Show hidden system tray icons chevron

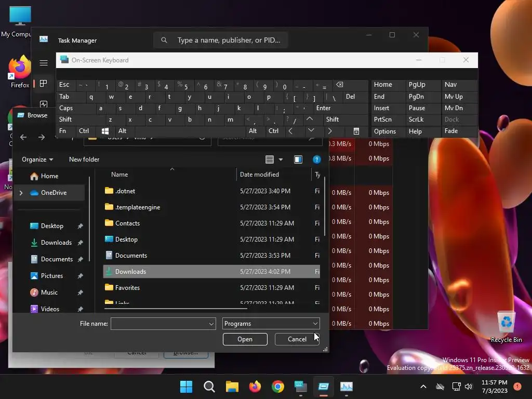(x=423, y=387)
